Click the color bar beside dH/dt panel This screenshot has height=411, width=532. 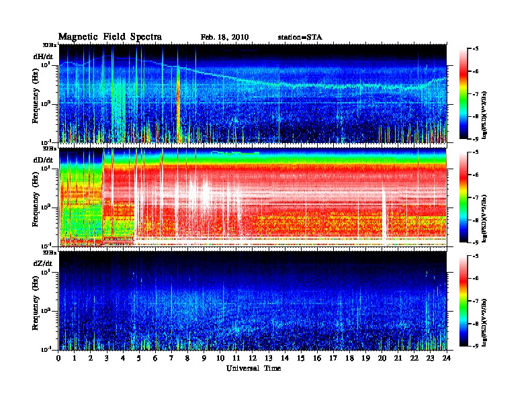click(463, 93)
